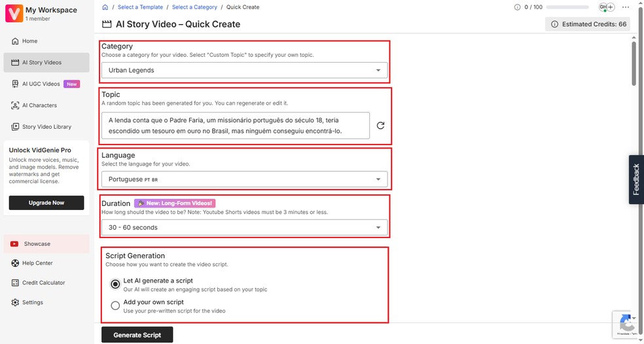Click the reCAPTCHA badge icon
Image resolution: width=644 pixels, height=344 pixels.
pos(627,322)
